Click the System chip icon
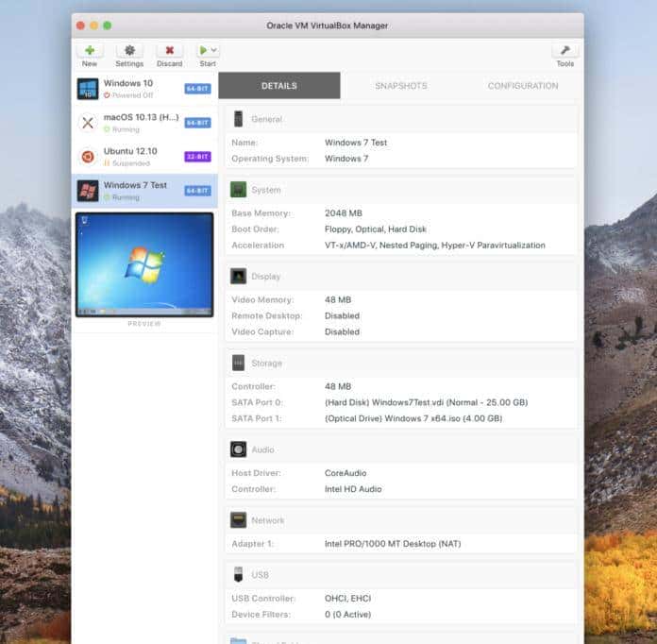Image resolution: width=657 pixels, height=644 pixels. point(238,190)
